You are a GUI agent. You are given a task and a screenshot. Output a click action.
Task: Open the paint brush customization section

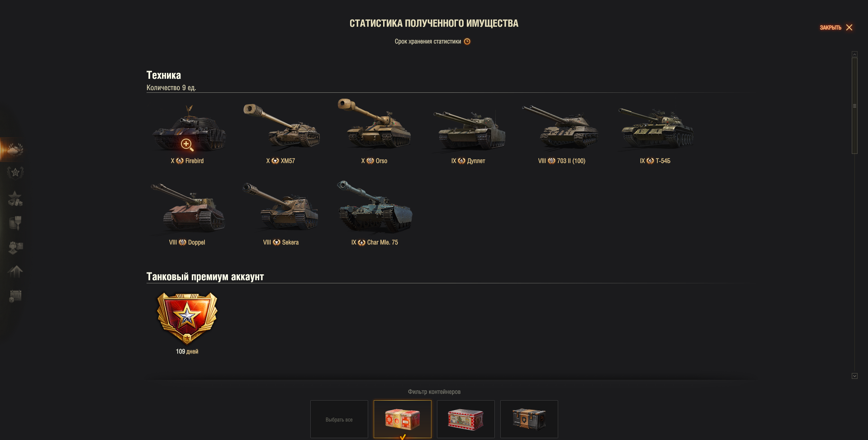click(15, 223)
